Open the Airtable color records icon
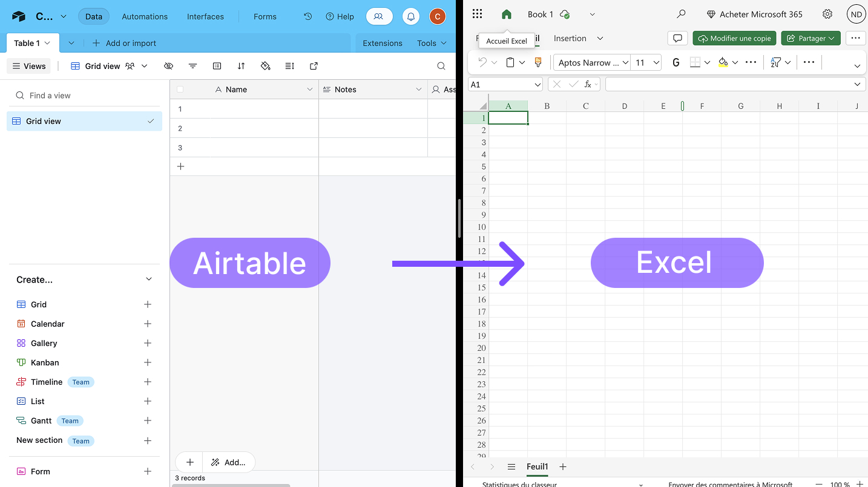Screen dimensions: 868x487 pos(265,66)
